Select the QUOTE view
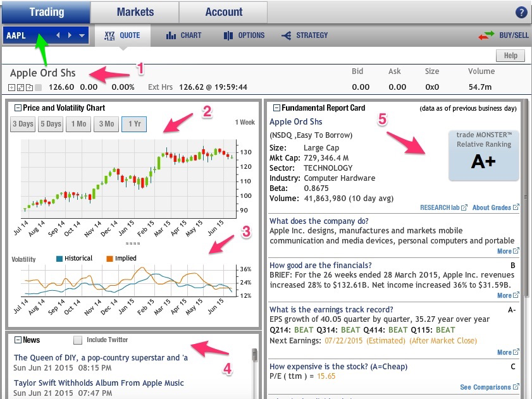Screen dimensions: 532x399 [123, 35]
